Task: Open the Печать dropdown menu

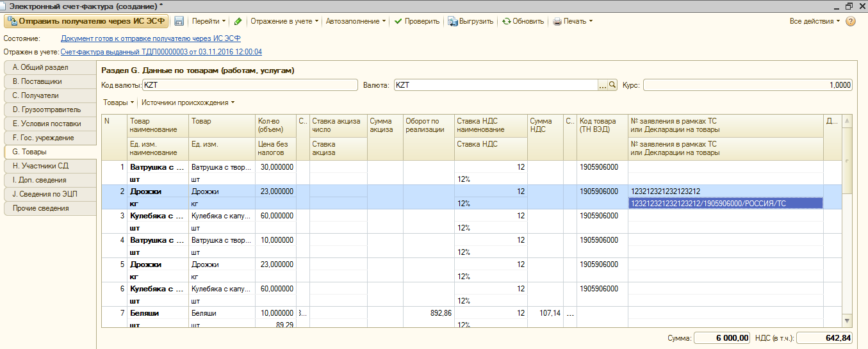Action: (573, 21)
